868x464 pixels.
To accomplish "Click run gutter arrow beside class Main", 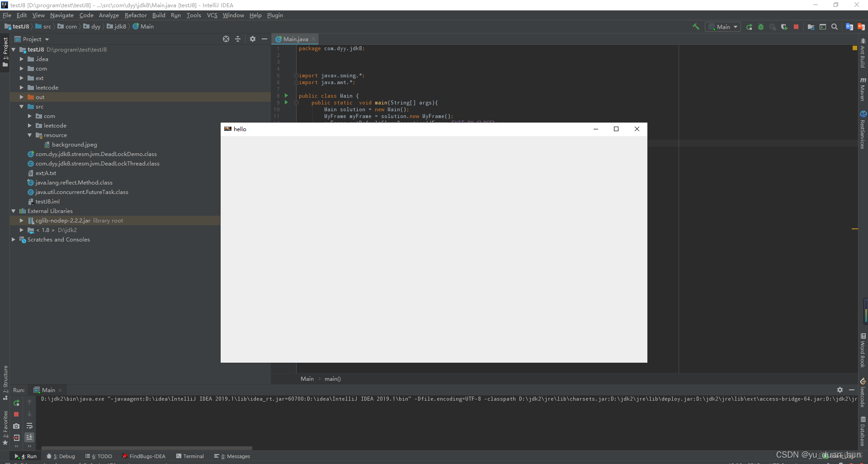I will tap(286, 95).
